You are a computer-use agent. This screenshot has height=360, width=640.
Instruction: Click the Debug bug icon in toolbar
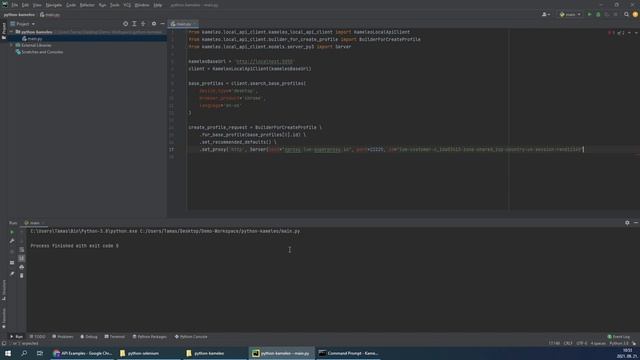598,15
